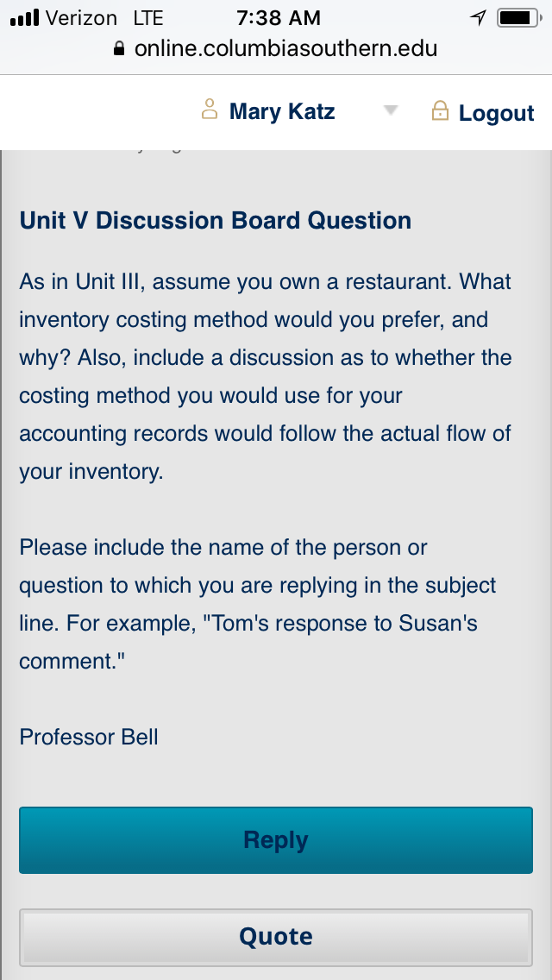Tap the Professor Bell signature text
The image size is (552, 980).
[x=89, y=737]
